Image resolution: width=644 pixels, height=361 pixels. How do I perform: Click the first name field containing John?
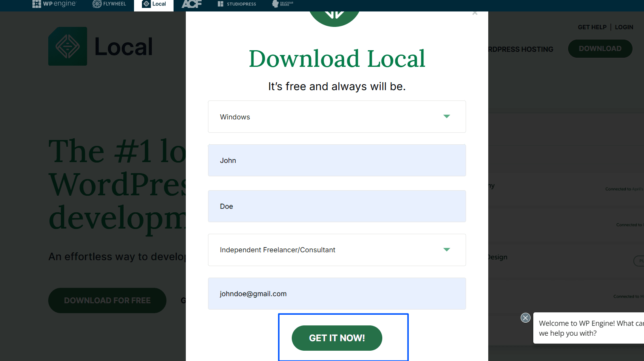tap(337, 160)
